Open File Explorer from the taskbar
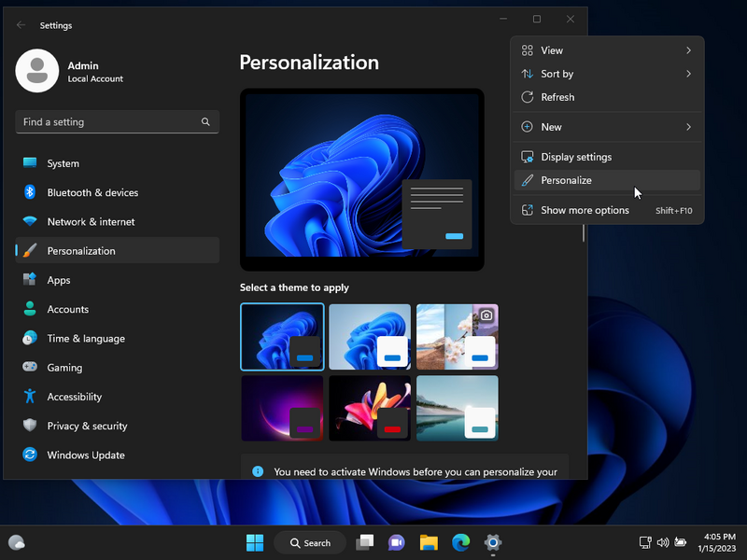The width and height of the screenshot is (747, 560). pos(429,542)
